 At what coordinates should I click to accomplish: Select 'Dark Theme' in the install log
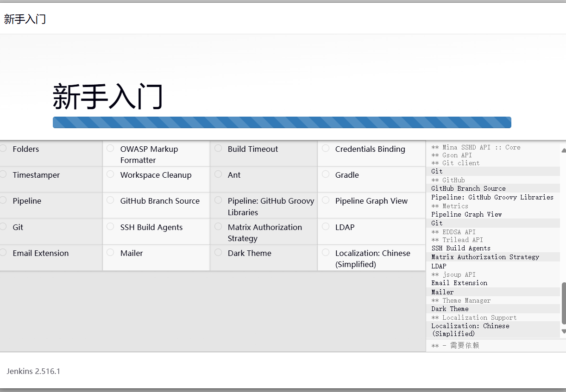[450, 309]
